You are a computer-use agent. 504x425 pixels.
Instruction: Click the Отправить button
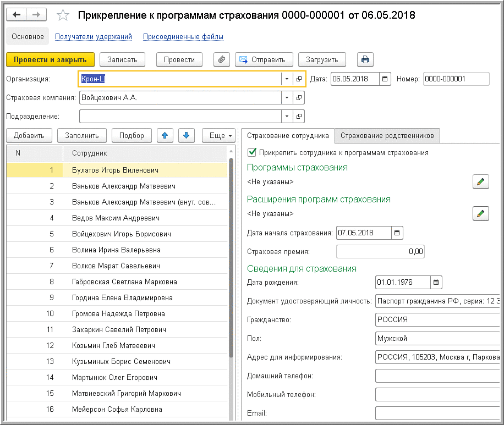[x=264, y=59]
